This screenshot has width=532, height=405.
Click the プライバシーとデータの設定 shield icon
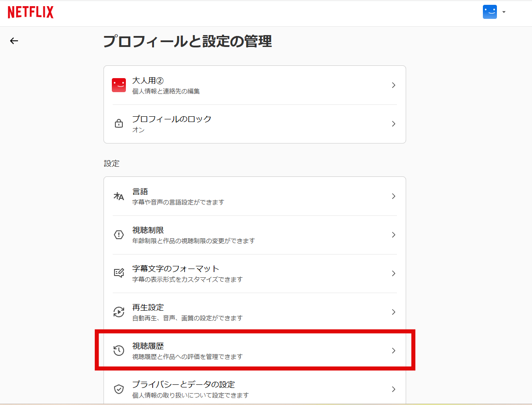pyautogui.click(x=119, y=389)
